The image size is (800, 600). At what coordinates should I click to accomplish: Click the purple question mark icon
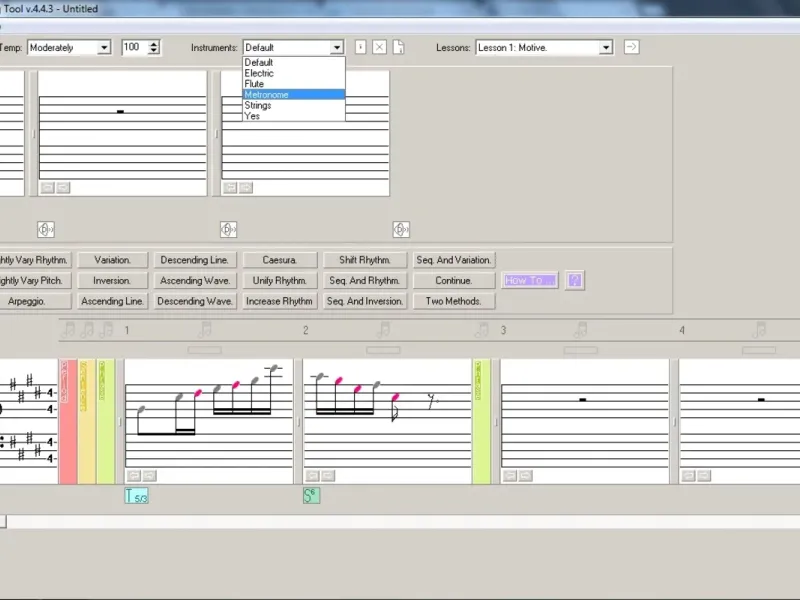[574, 281]
